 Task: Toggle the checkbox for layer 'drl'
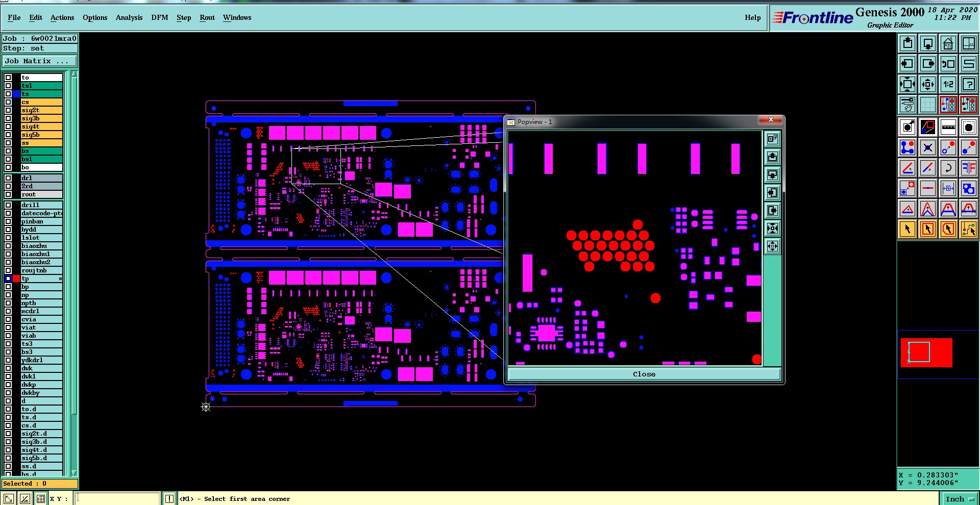click(8, 178)
